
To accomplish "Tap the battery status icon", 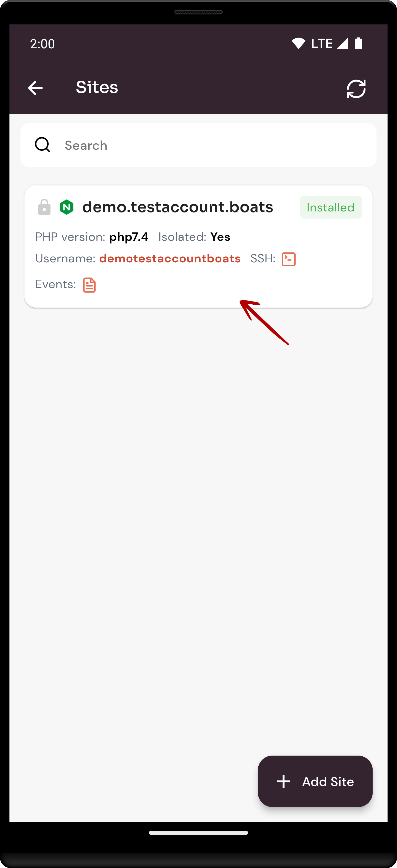I will pos(358,44).
